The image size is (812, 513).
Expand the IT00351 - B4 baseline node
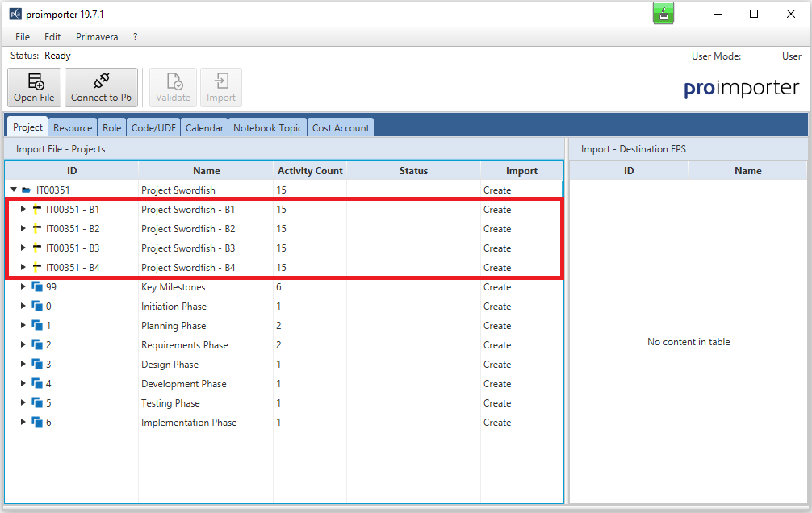coord(23,267)
